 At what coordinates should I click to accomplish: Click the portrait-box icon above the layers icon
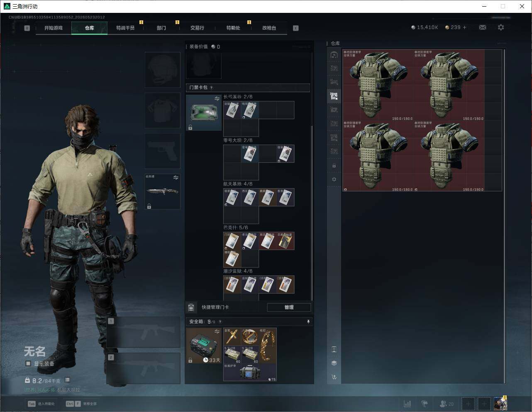pyautogui.click(x=334, y=349)
